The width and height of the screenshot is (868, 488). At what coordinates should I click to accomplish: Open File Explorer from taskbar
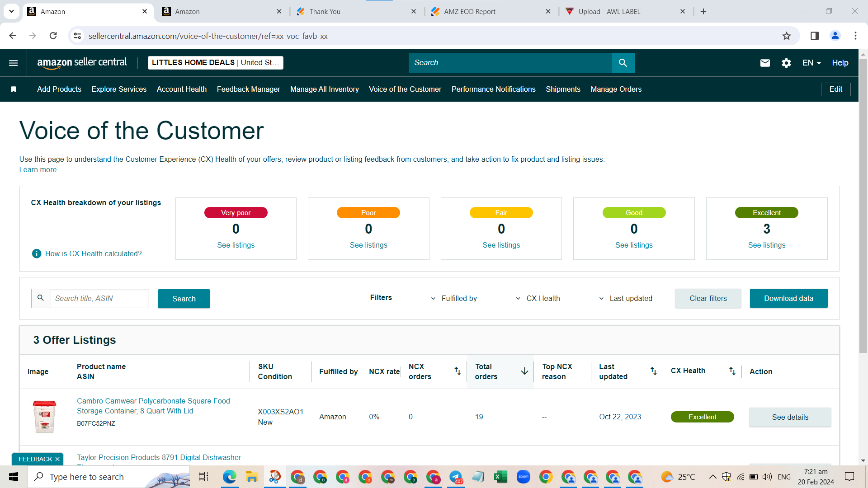[252, 477]
